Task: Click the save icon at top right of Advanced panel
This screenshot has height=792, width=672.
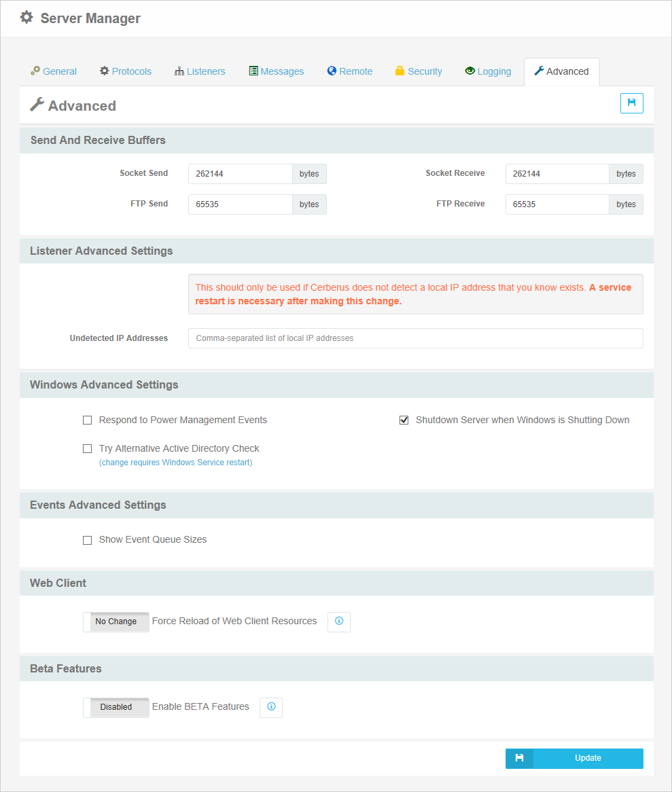Action: 631,103
